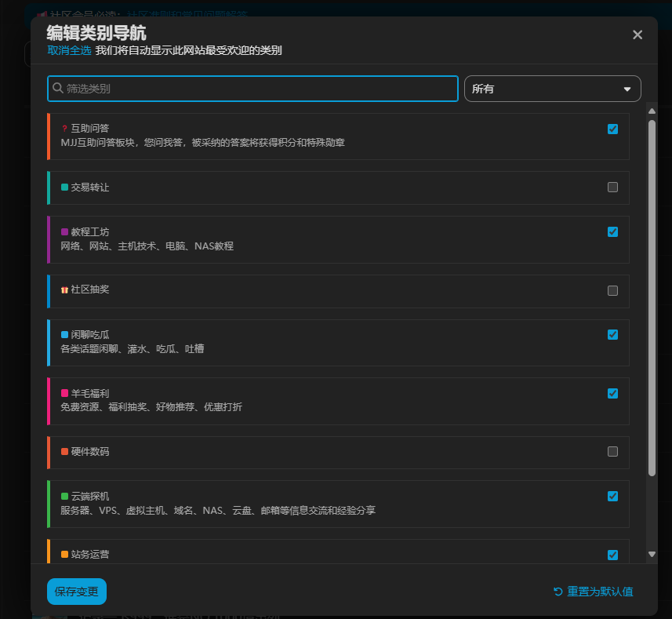Image resolution: width=672 pixels, height=619 pixels.
Task: Focus the 筛选类别 filter input field
Action: [x=259, y=89]
